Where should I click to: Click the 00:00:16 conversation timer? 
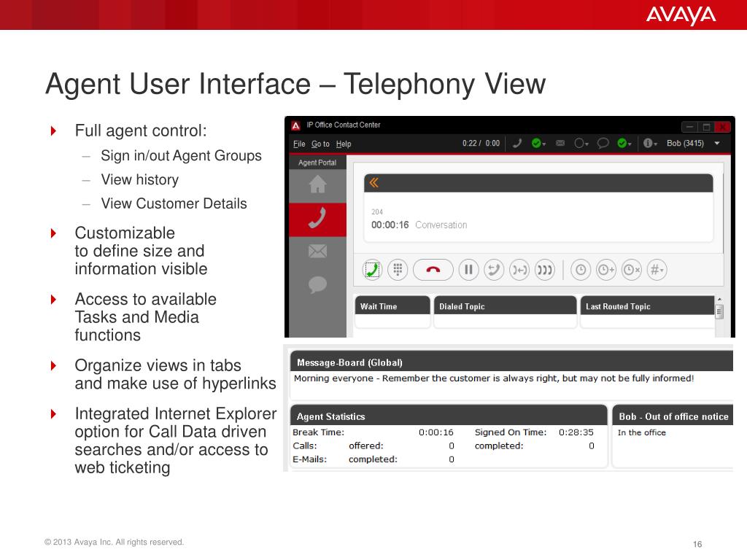coord(390,225)
